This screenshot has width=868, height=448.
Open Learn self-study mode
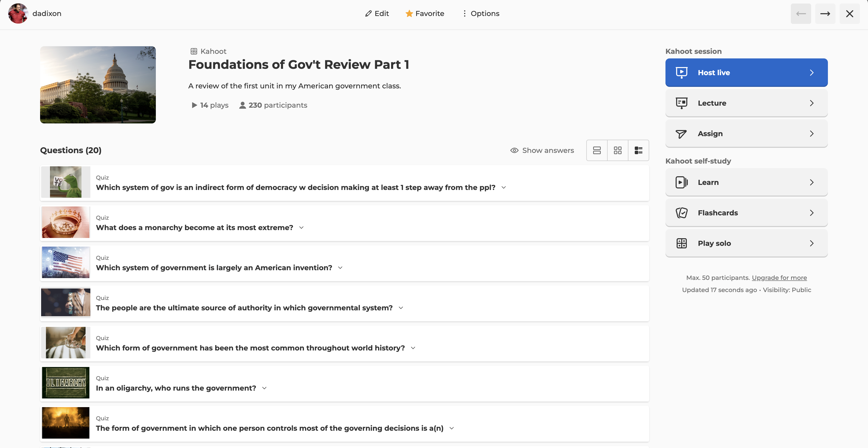point(746,182)
